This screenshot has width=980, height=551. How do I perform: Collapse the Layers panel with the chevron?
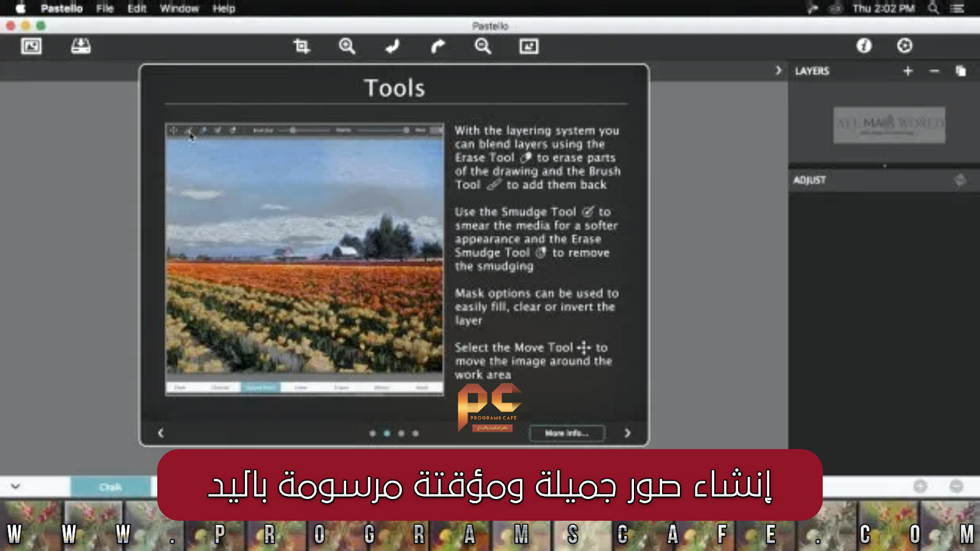click(x=778, y=70)
